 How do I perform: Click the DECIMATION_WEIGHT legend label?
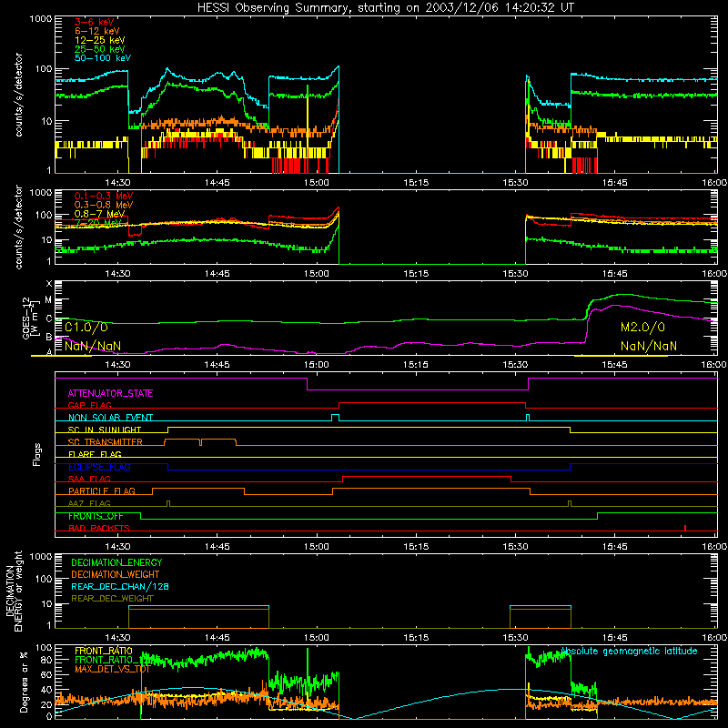[x=116, y=575]
